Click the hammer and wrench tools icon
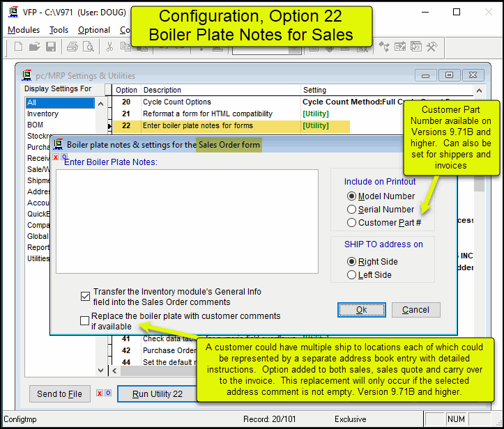 432,47
